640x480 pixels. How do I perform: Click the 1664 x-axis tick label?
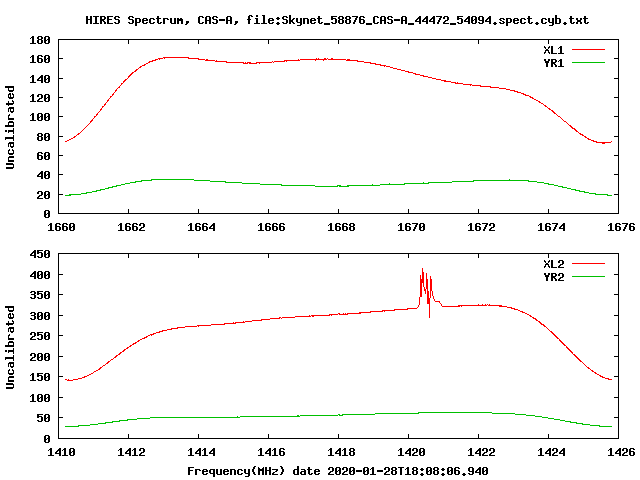pyautogui.click(x=201, y=227)
